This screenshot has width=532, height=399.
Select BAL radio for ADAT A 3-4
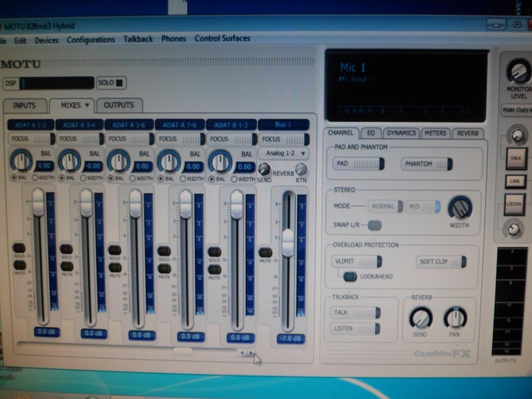click(62, 178)
